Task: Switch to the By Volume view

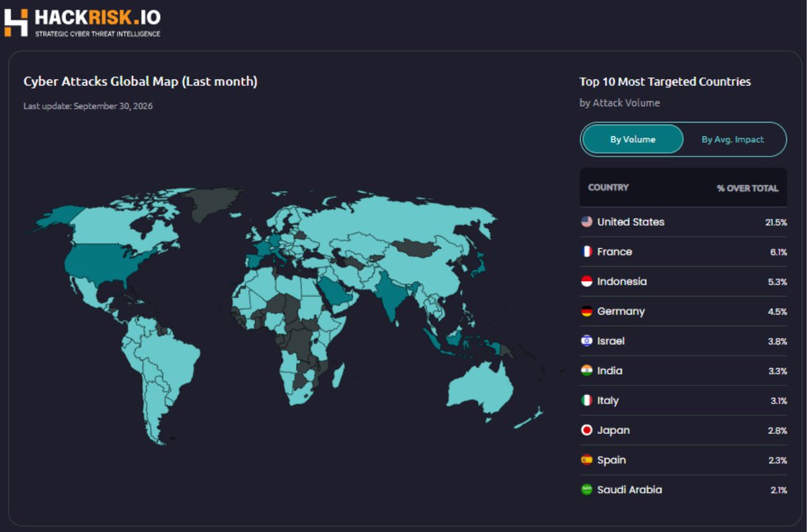Action: pos(633,139)
